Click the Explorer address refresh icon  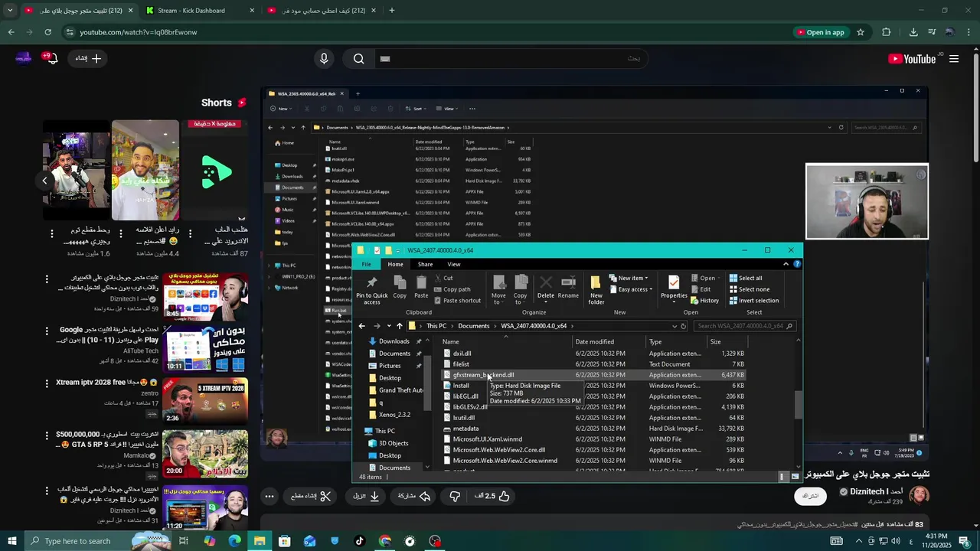(684, 326)
